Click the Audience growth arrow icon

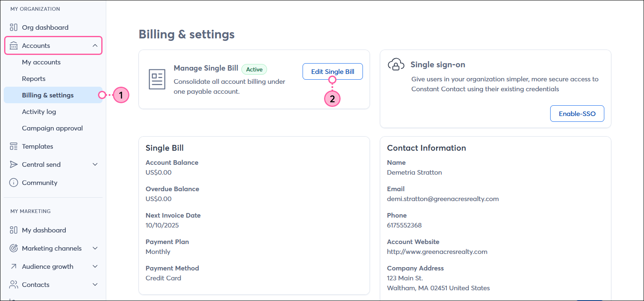point(14,266)
